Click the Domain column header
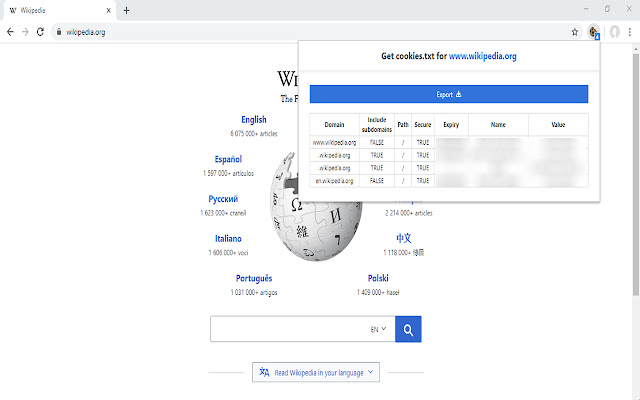 pos(334,125)
